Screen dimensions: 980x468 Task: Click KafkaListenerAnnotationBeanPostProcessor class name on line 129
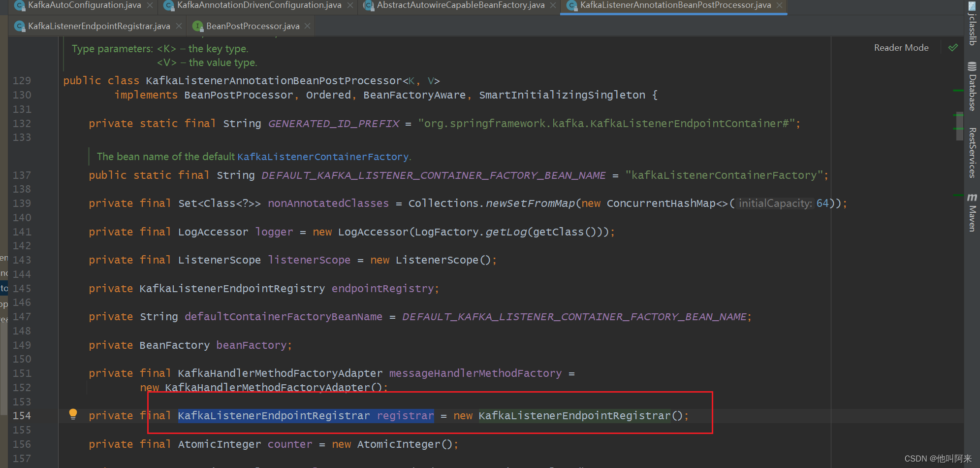[x=274, y=81]
